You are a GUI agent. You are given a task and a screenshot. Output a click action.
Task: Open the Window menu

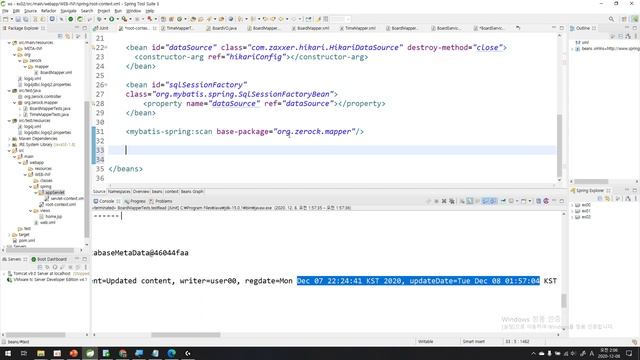(x=133, y=11)
